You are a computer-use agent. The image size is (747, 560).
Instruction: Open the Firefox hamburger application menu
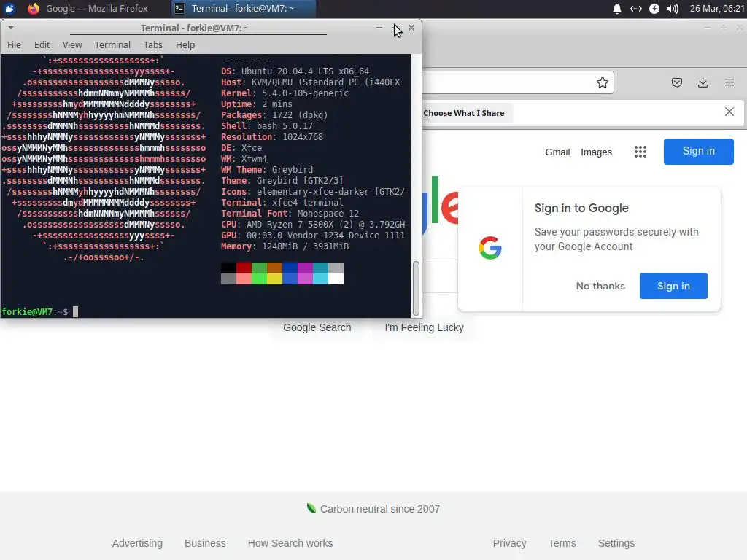click(x=729, y=82)
